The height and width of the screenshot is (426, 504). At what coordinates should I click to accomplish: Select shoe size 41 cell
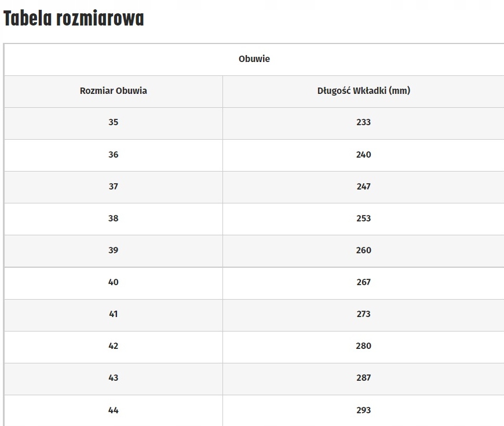click(x=114, y=314)
